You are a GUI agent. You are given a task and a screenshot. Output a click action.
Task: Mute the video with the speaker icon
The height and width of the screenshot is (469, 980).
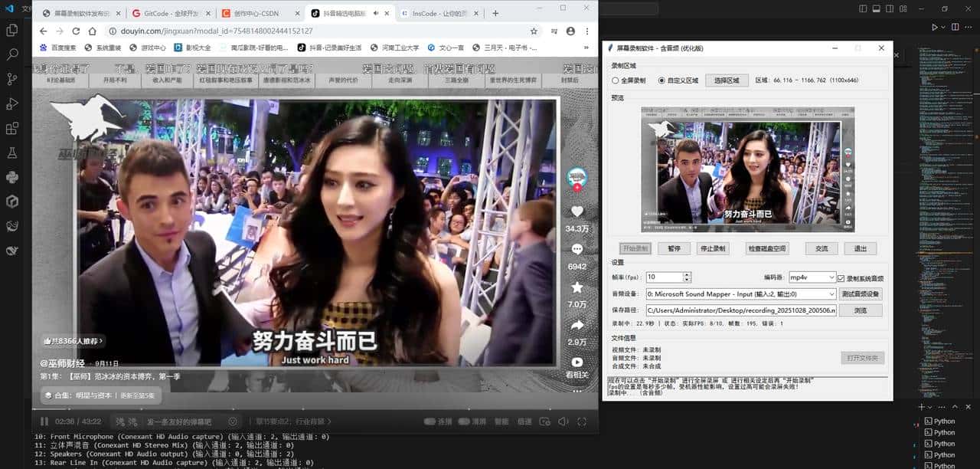(563, 420)
